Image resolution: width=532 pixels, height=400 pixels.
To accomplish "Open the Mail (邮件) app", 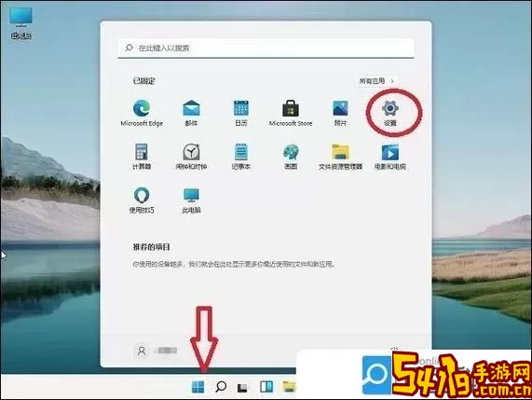I will click(x=191, y=114).
